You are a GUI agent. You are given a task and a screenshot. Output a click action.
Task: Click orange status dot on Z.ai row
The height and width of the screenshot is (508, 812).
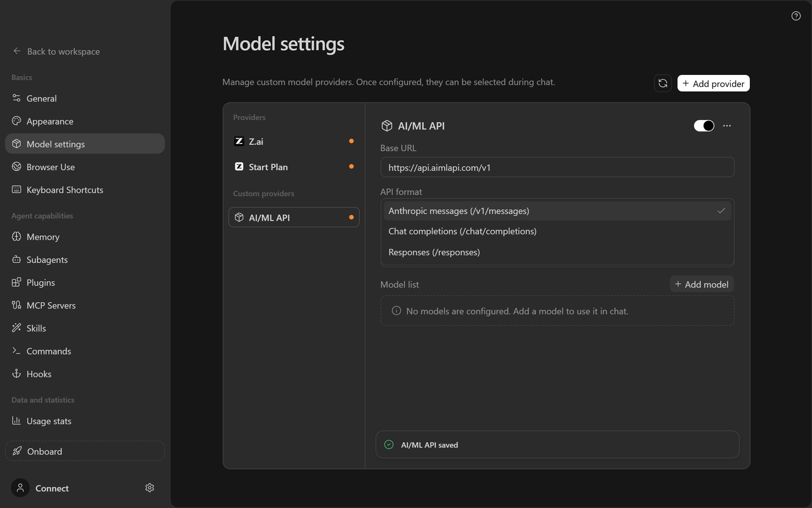pyautogui.click(x=351, y=141)
